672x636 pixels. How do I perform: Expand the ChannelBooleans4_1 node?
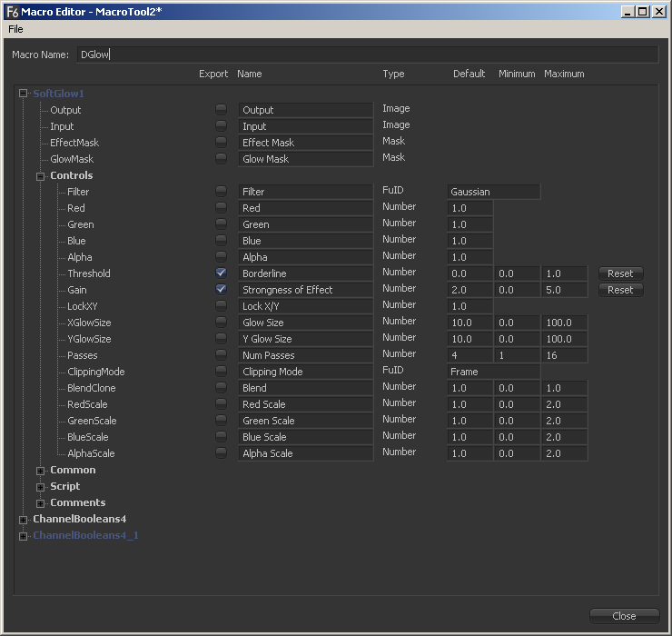[x=23, y=536]
